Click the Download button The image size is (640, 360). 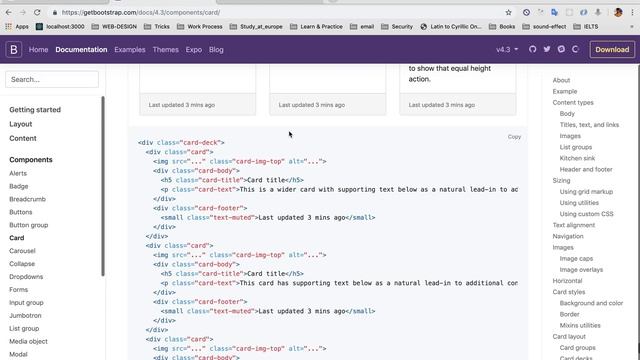(612, 49)
